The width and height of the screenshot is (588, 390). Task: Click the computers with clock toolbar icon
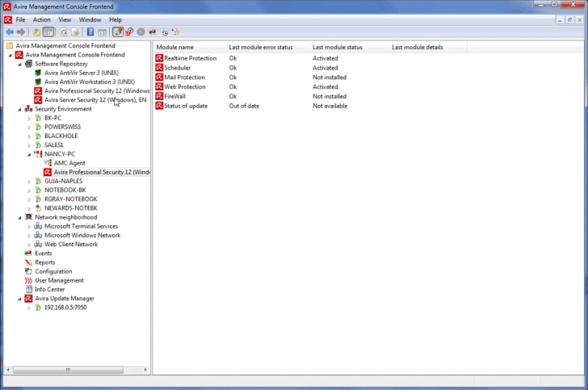point(164,32)
